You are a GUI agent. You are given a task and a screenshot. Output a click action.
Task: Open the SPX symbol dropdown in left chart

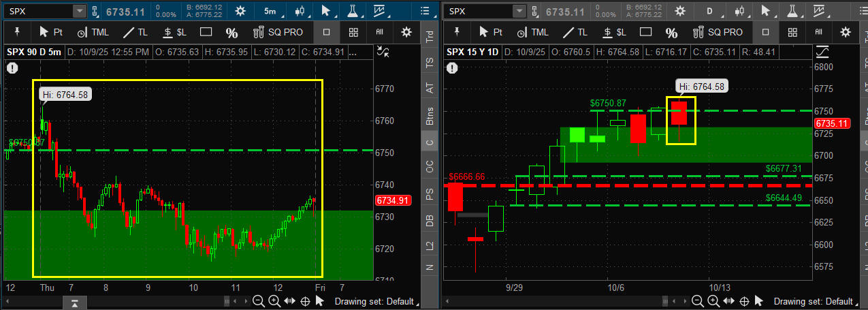79,11
